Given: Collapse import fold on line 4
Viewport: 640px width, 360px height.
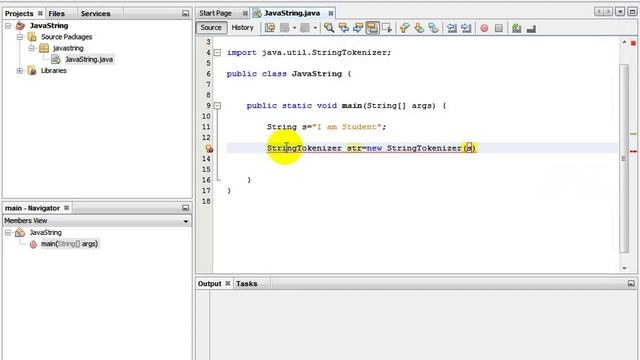Looking at the screenshot, I should tap(218, 53).
